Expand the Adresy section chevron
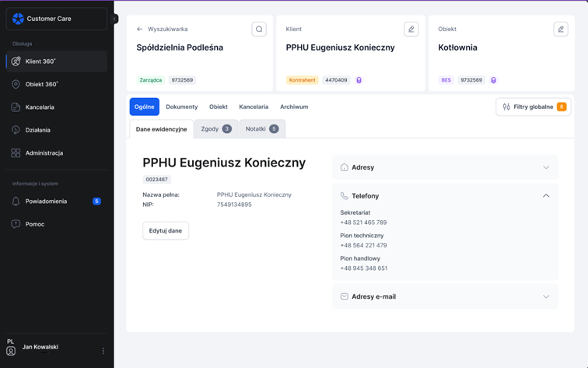Screen dimensions: 588x368 546,167
